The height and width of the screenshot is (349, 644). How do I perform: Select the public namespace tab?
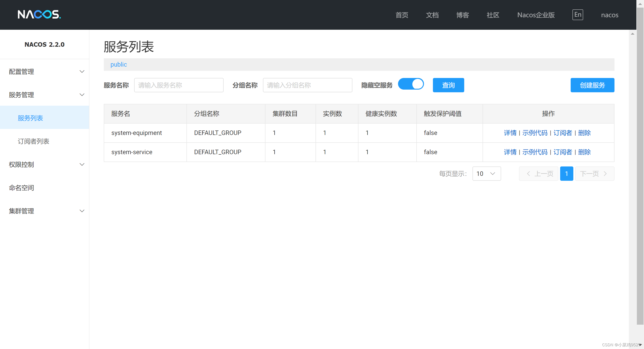[x=119, y=64]
